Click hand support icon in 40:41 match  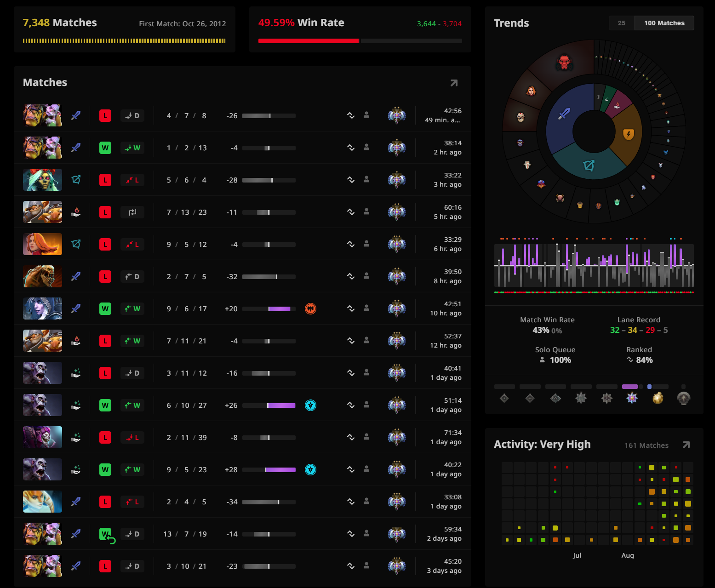(76, 373)
